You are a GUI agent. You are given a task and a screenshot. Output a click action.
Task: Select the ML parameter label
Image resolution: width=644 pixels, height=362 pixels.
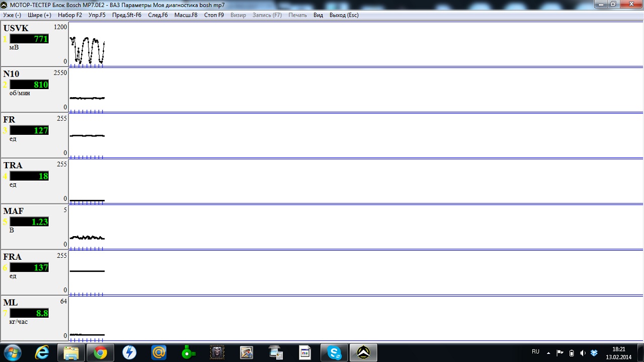11,303
